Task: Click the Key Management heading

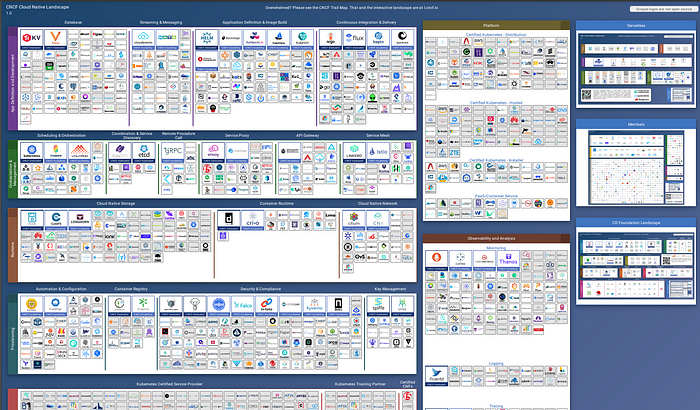Action: [x=390, y=289]
